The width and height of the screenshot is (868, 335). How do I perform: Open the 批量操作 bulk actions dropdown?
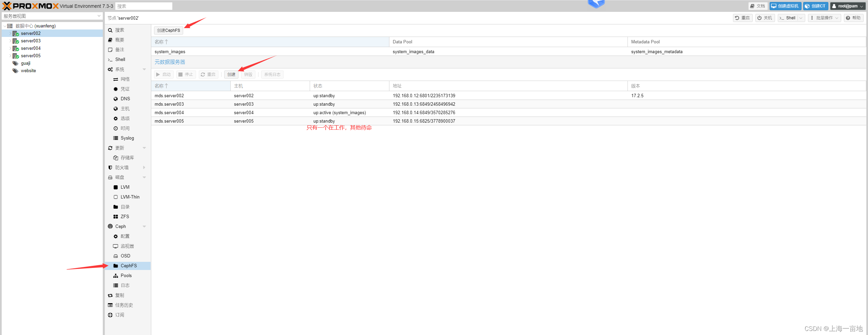tap(824, 18)
